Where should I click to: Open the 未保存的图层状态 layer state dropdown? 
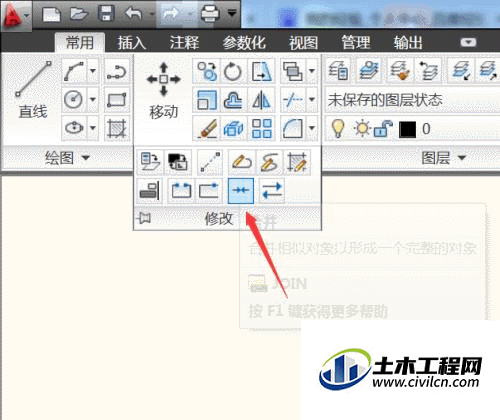tap(412, 100)
